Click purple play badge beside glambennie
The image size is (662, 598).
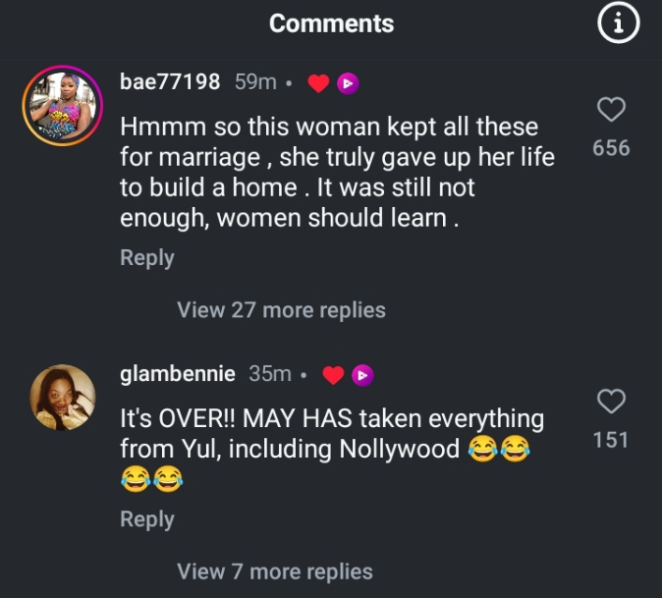point(363,375)
